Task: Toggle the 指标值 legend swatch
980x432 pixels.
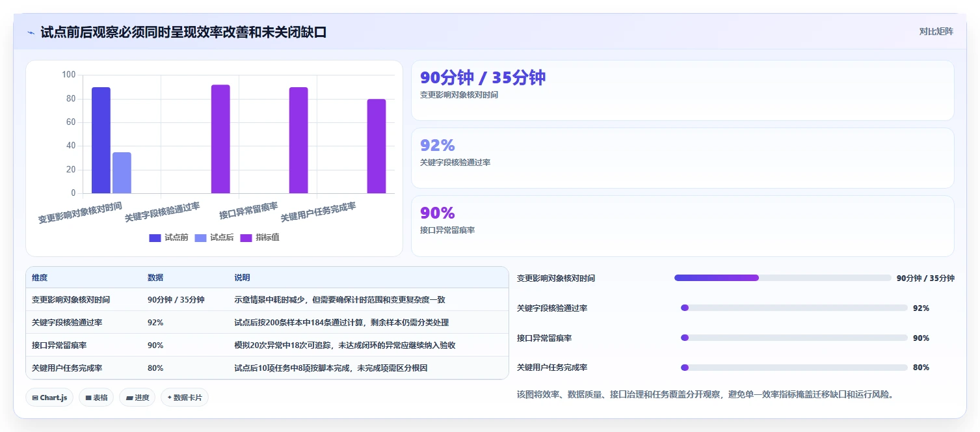Action: coord(246,237)
